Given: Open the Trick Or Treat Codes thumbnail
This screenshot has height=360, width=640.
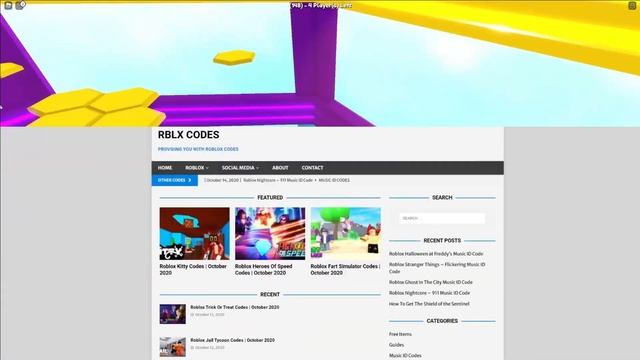Looking at the screenshot, I should 173,314.
